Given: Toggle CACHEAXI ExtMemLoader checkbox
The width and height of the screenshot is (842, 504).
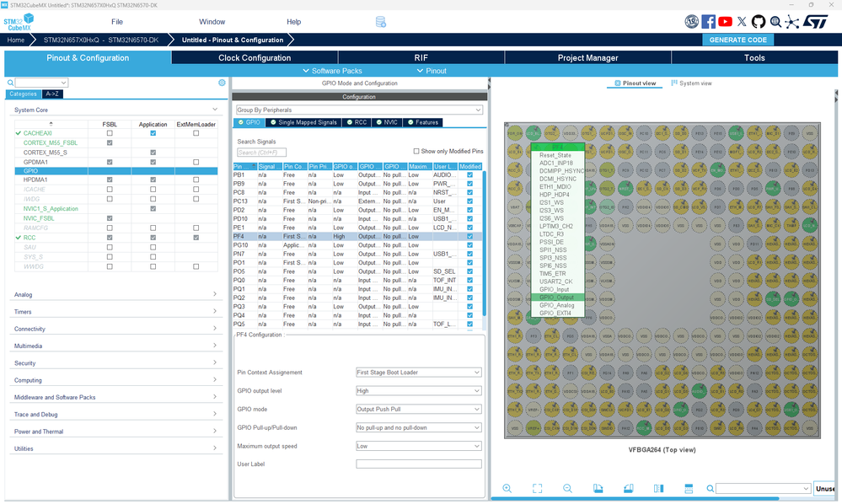Looking at the screenshot, I should click(196, 133).
